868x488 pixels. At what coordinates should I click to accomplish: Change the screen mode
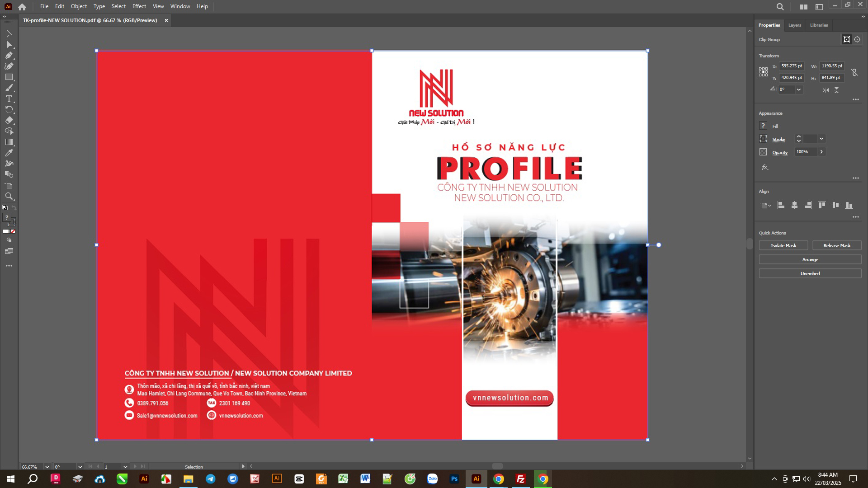[x=9, y=251]
